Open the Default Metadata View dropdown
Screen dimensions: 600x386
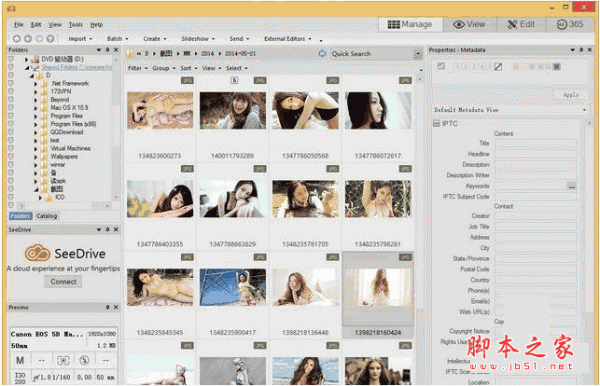[x=510, y=110]
